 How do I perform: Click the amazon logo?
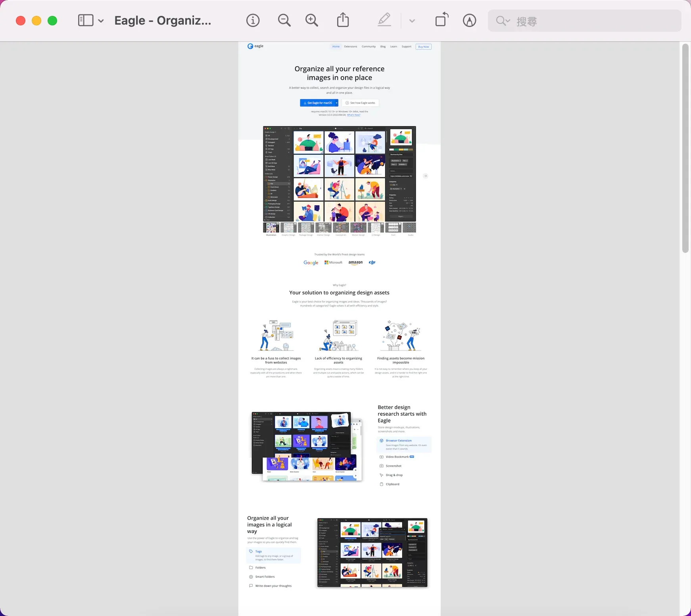pyautogui.click(x=355, y=262)
